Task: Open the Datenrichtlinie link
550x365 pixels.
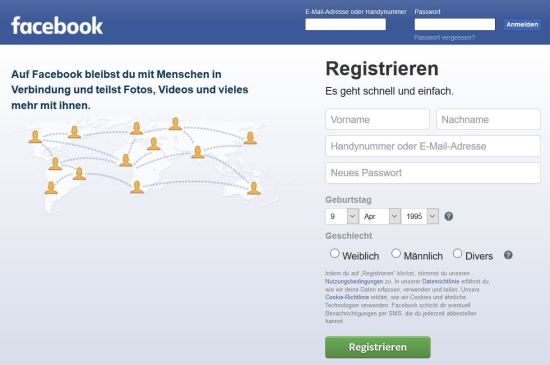Action: coord(441,282)
